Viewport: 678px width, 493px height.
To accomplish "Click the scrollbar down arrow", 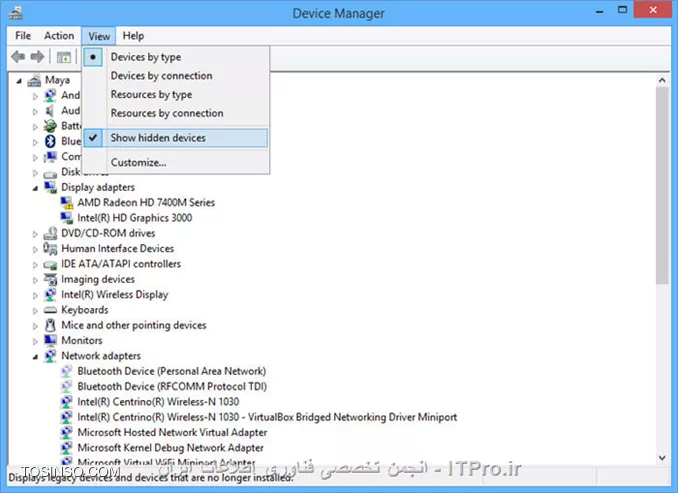I will pos(662,458).
